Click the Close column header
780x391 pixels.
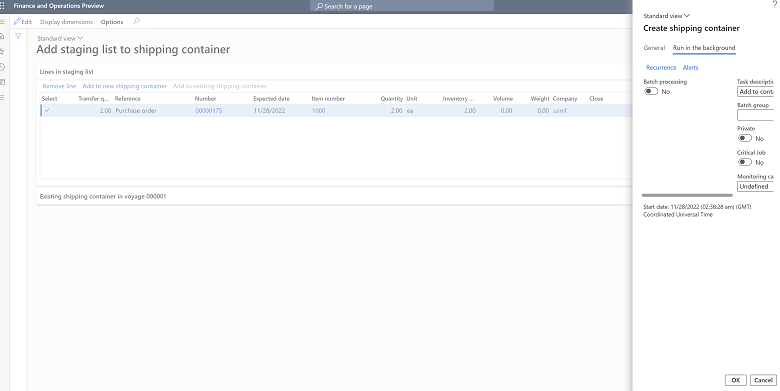[x=596, y=98]
